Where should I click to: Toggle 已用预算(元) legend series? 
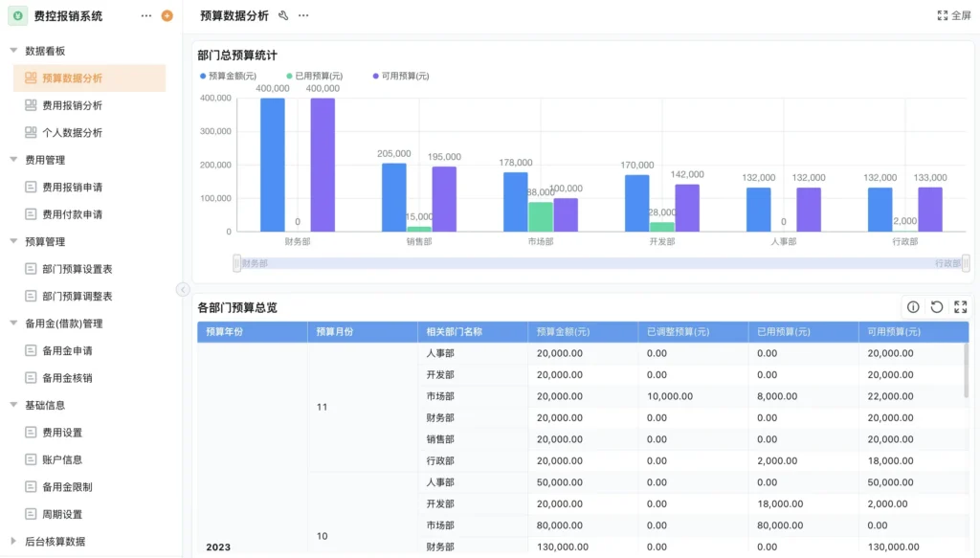pyautogui.click(x=314, y=76)
